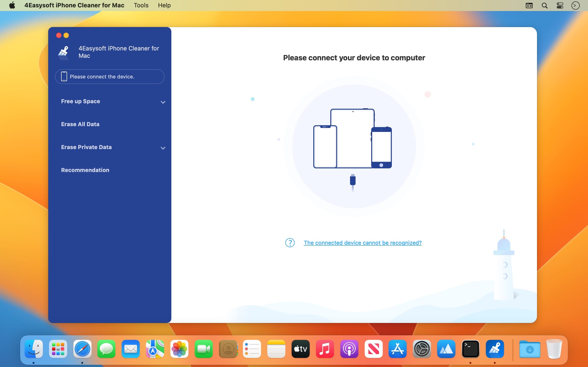Click the phone icon in device field
The height and width of the screenshot is (367, 588).
tap(64, 76)
